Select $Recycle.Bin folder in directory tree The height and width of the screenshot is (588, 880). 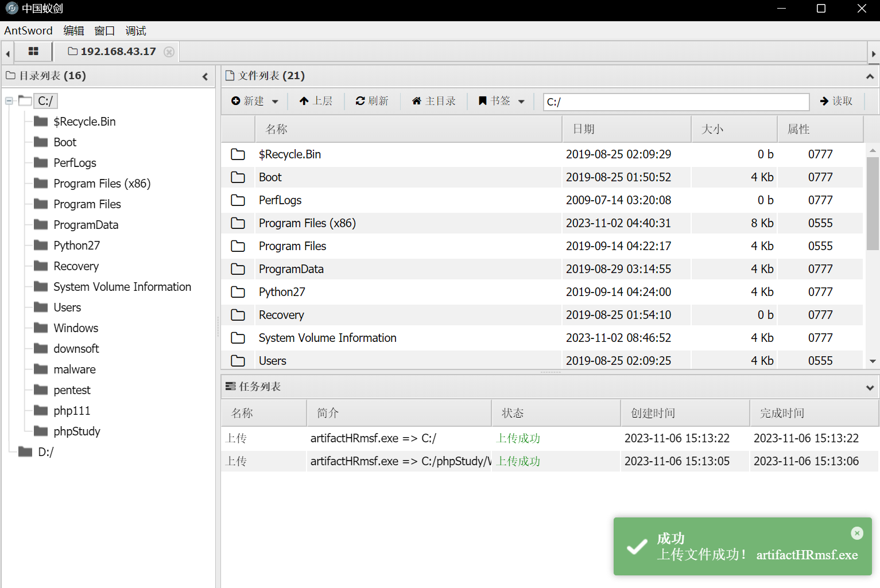[x=84, y=122]
